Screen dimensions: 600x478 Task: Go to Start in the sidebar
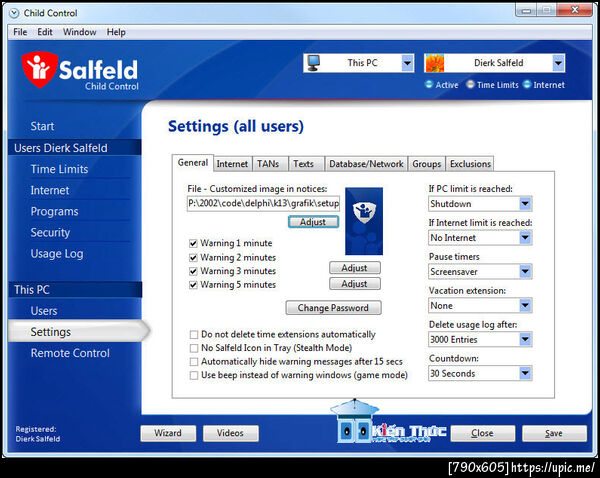[42, 126]
